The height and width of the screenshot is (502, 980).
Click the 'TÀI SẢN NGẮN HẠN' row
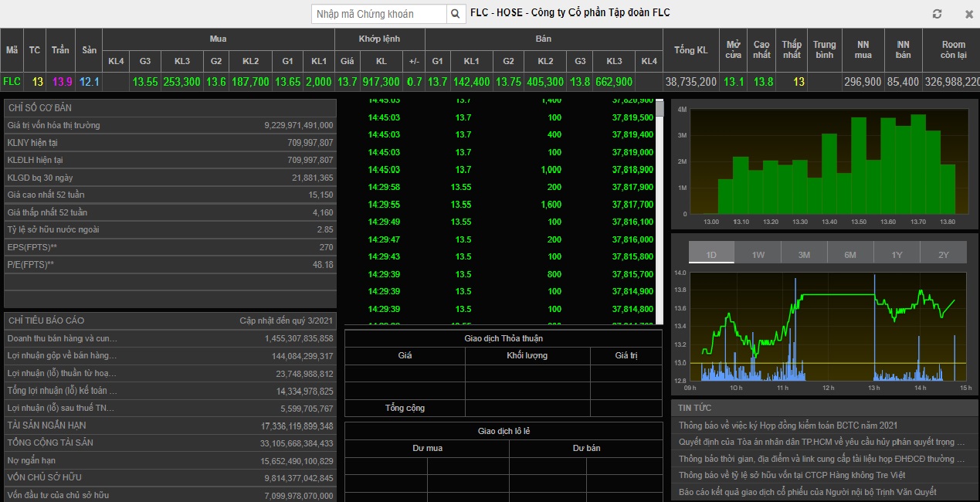click(x=171, y=426)
